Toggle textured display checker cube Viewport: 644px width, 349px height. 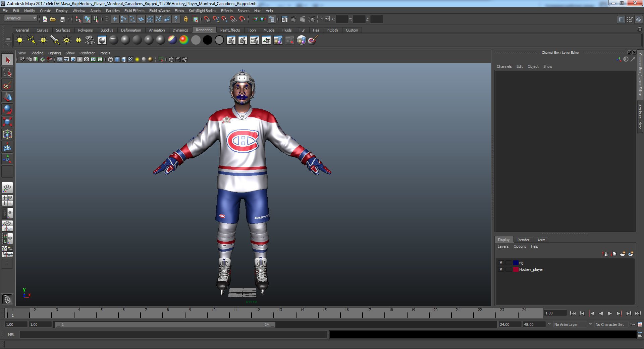(x=130, y=59)
